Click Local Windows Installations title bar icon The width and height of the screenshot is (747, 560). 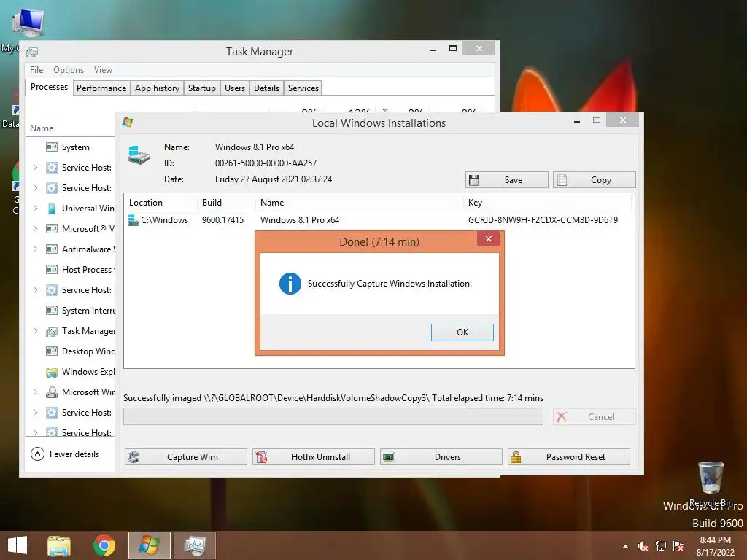pyautogui.click(x=127, y=122)
